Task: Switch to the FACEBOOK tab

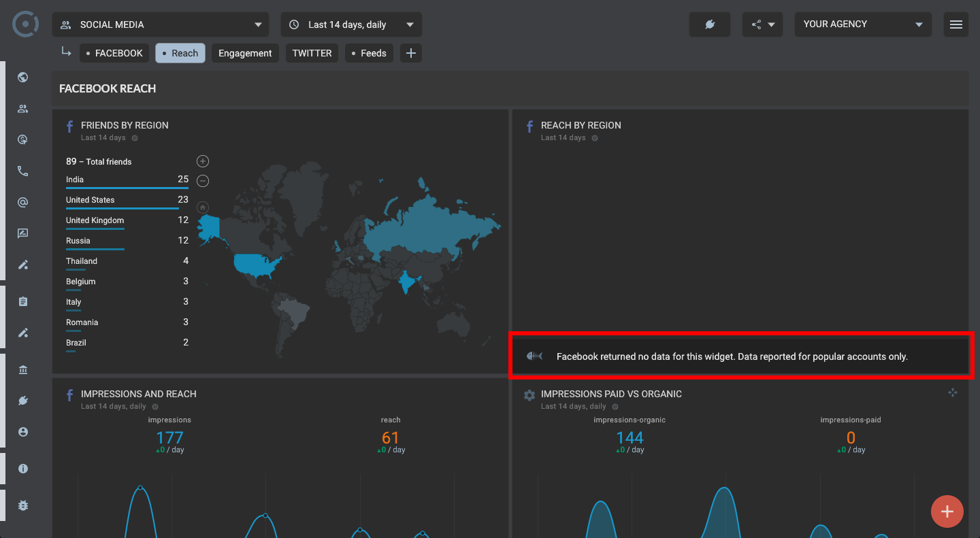Action: 114,53
